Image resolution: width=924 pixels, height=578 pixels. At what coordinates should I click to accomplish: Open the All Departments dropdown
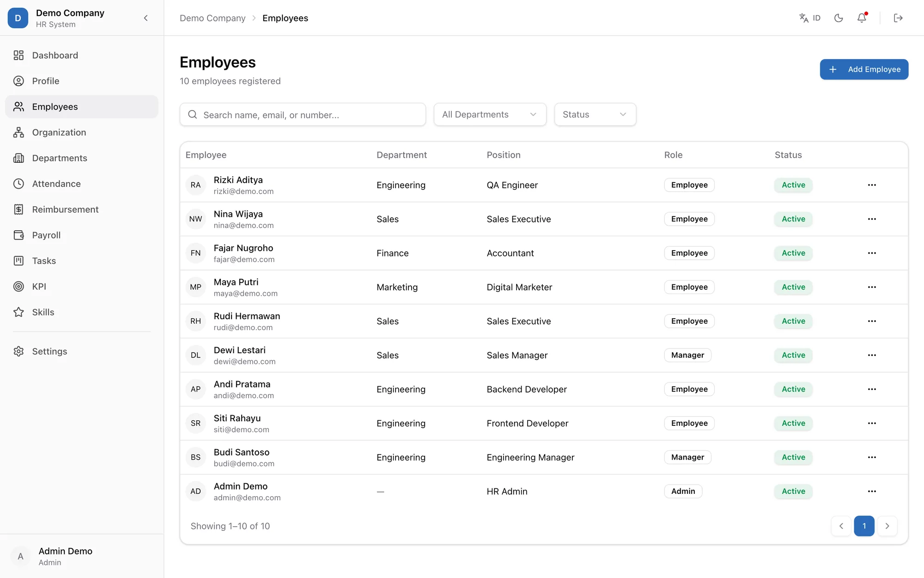[x=490, y=115]
